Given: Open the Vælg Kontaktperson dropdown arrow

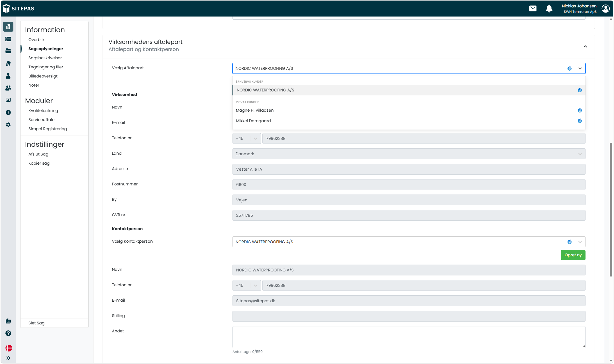Looking at the screenshot, I should (x=580, y=242).
